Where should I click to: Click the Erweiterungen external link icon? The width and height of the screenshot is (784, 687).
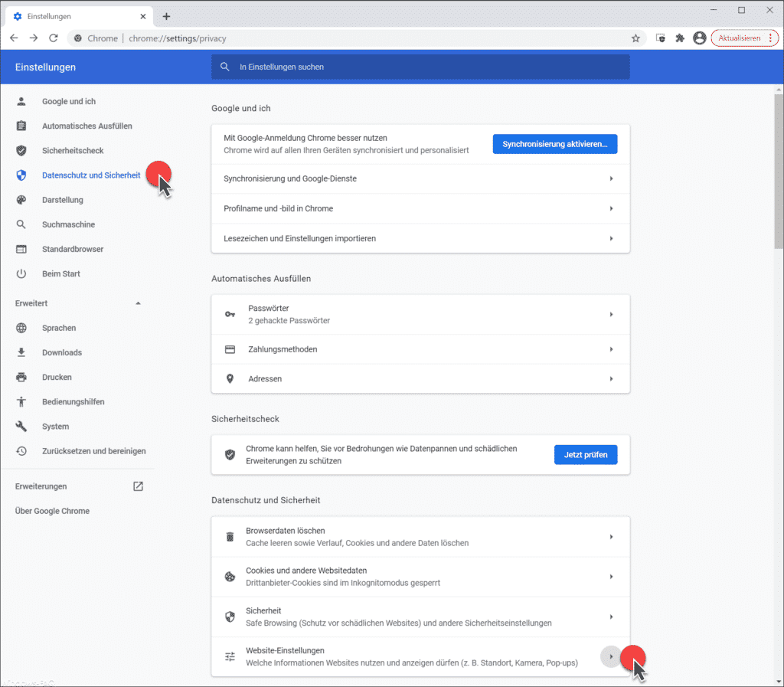pos(138,486)
